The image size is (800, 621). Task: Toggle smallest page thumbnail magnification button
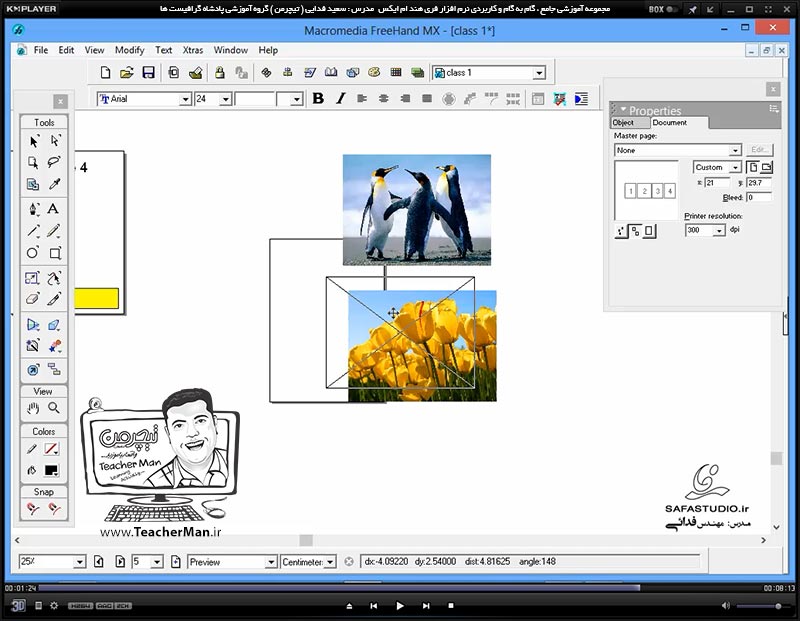[x=621, y=232]
